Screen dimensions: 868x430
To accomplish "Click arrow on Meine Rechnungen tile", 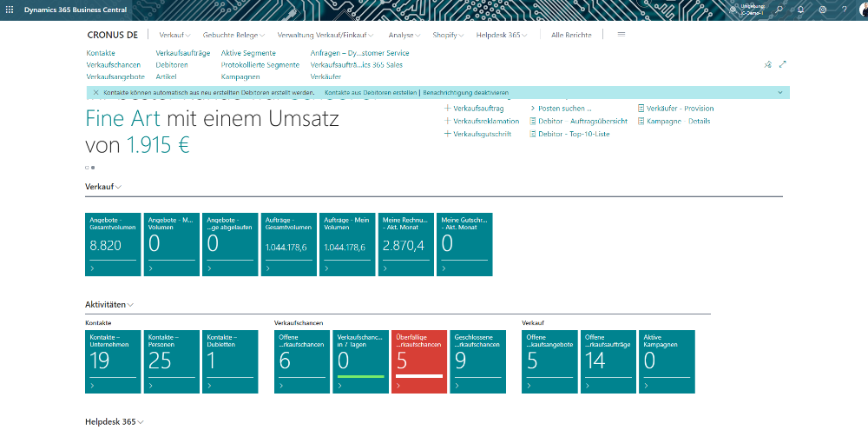I will coord(385,268).
